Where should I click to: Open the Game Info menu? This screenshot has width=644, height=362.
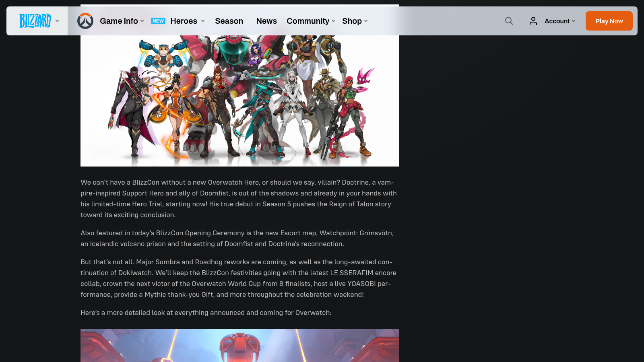119,21
